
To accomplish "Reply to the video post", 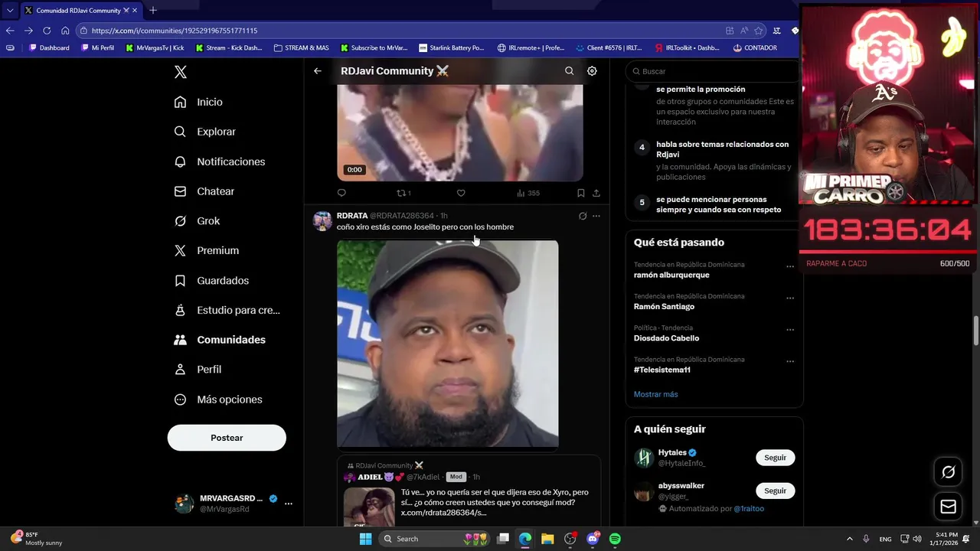I will (341, 193).
